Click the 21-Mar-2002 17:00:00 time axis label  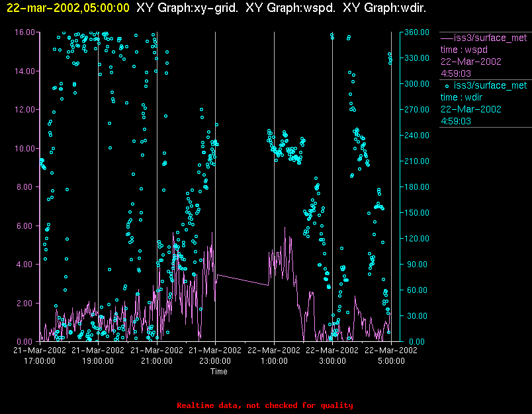(40, 355)
